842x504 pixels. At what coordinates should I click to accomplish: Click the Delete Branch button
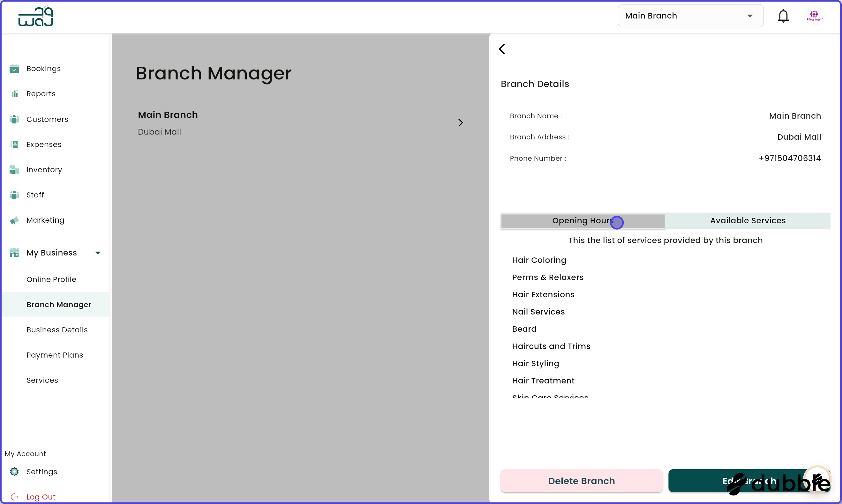(581, 481)
